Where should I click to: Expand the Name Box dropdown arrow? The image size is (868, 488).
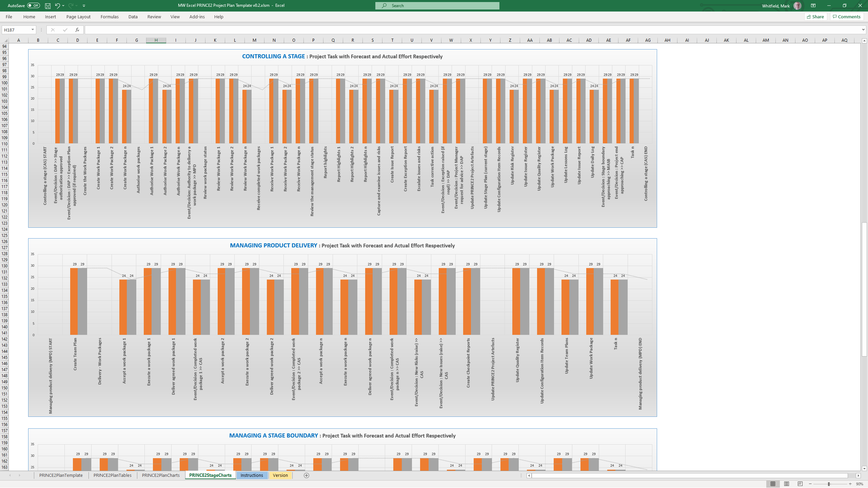pos(33,30)
